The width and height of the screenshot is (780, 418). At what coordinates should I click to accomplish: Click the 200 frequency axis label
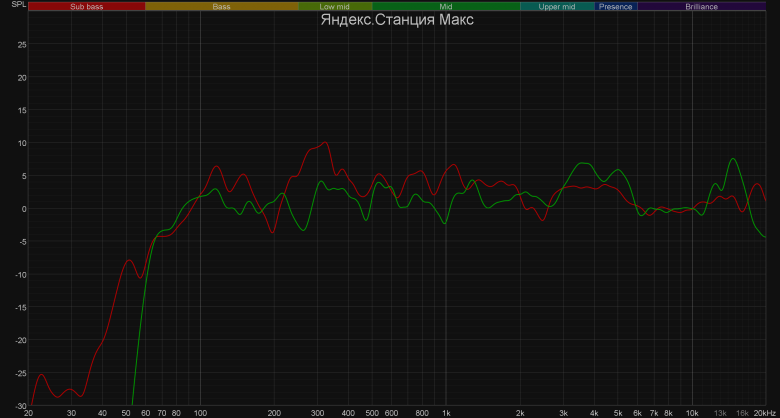274,413
